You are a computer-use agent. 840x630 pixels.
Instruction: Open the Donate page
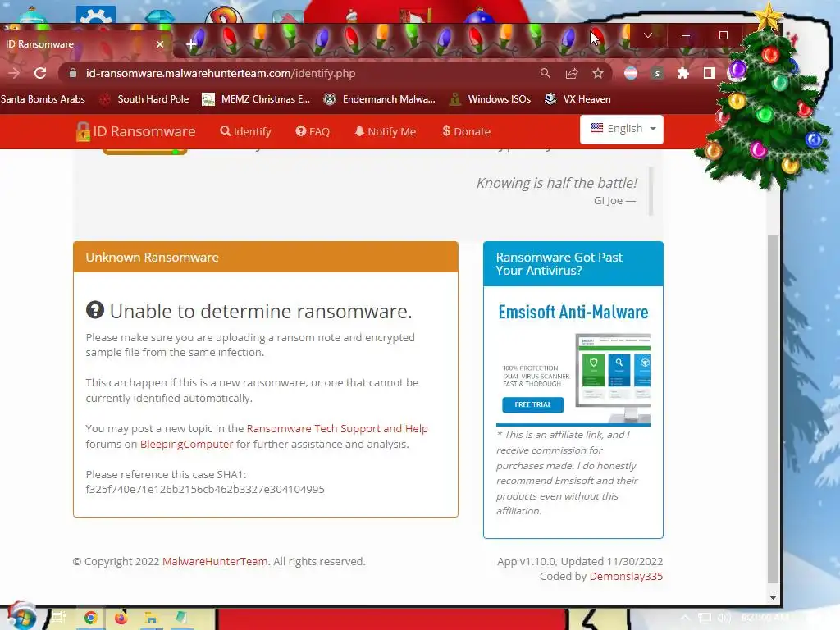point(467,132)
